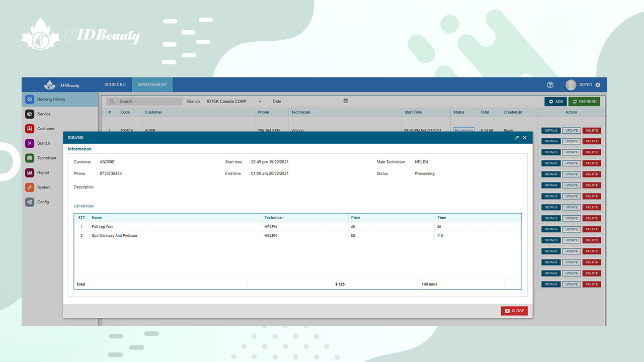Switch to the SCHEDULE tab

pyautogui.click(x=115, y=84)
